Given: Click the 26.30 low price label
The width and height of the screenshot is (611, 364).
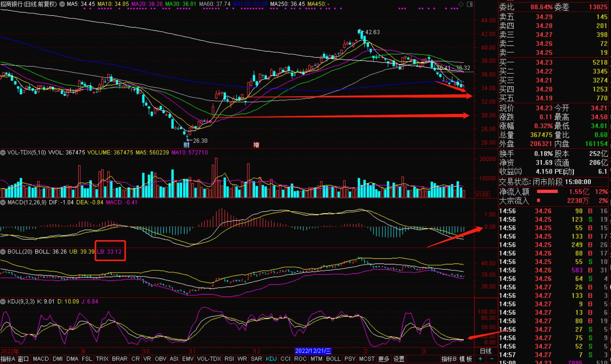Looking at the screenshot, I should point(200,141).
